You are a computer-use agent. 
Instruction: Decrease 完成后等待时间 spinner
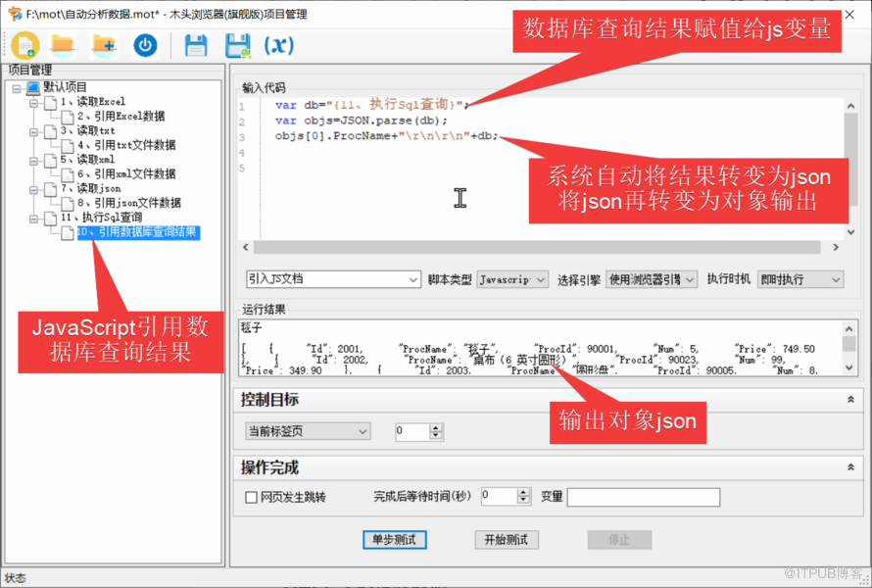(x=523, y=500)
